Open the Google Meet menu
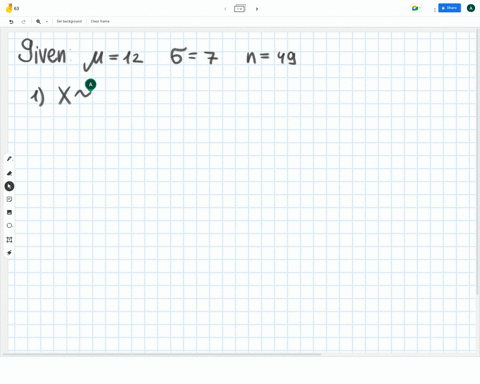The height and width of the screenshot is (384, 480). pyautogui.click(x=416, y=8)
